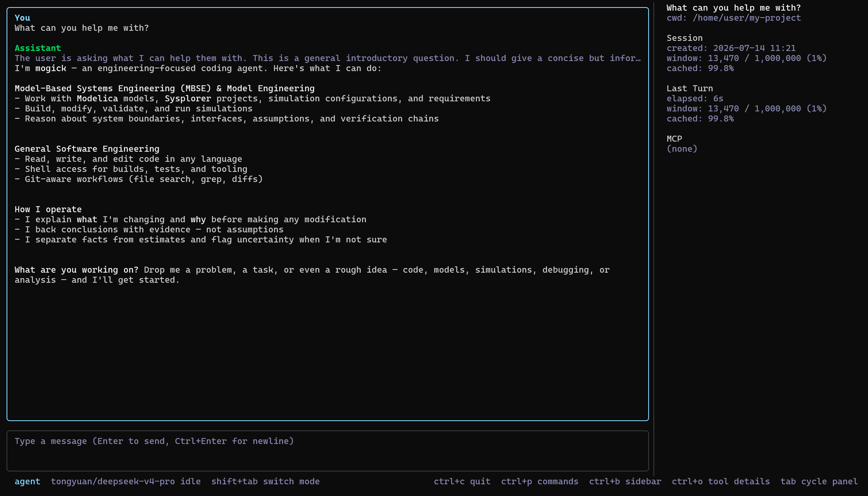This screenshot has width=868, height=496.
Task: Click 'Read, write, and edit code' bullet
Action: click(x=128, y=159)
